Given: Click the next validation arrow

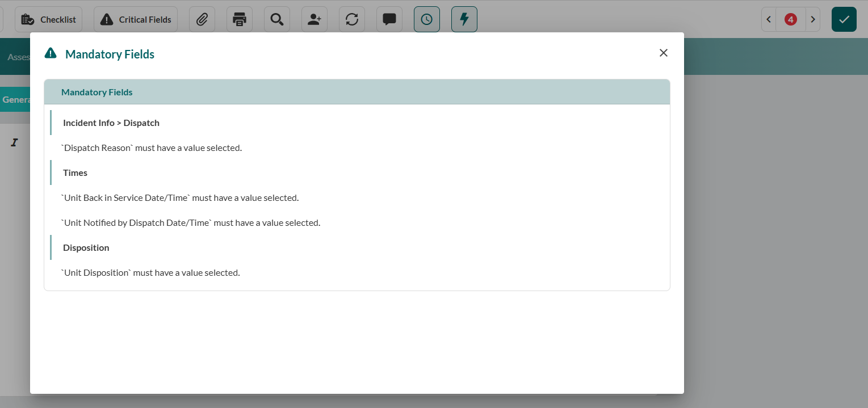Looking at the screenshot, I should (813, 19).
